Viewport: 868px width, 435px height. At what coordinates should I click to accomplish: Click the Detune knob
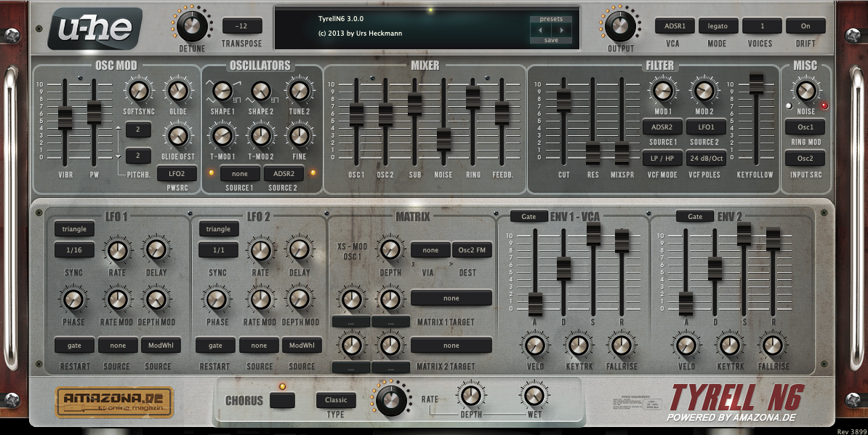[191, 25]
